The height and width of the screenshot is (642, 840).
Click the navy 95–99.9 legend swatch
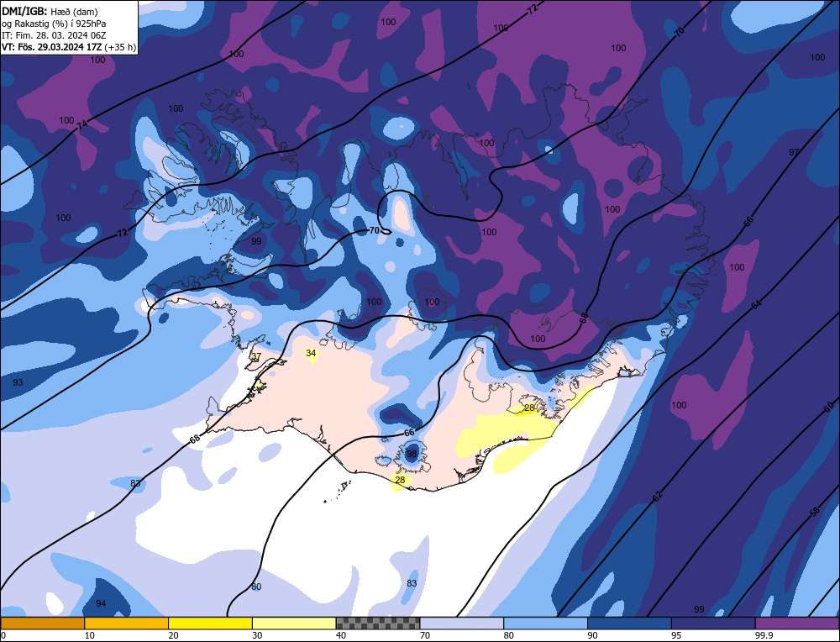click(x=713, y=623)
